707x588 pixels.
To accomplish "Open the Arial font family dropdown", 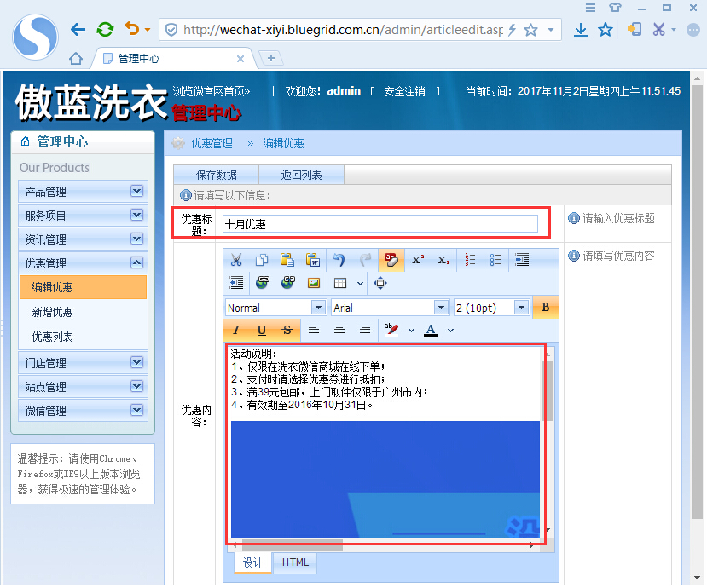I will pyautogui.click(x=388, y=307).
